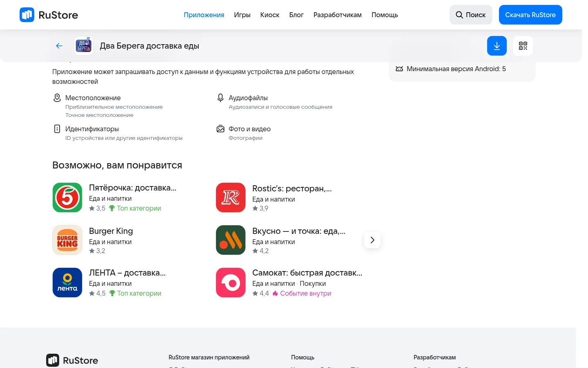Click RuStore магазин приложений footer heading
Screen dimensions: 588x368
click(x=209, y=357)
